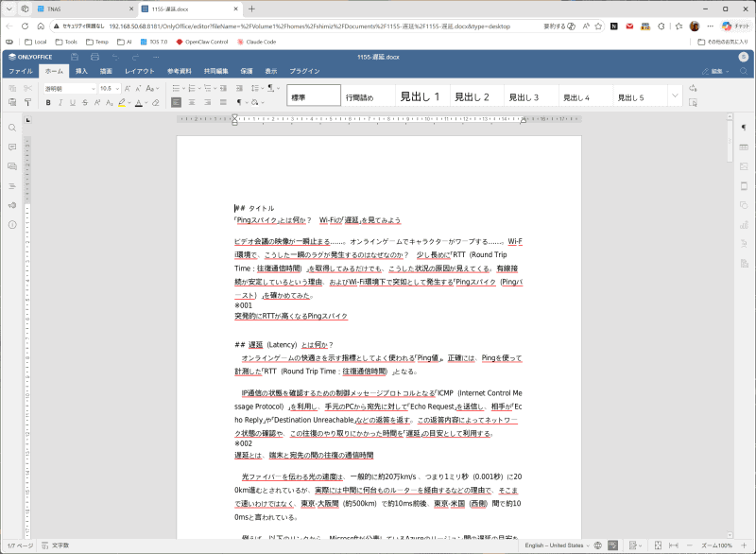Screen dimensions: 756x554
Task: Open the ファイル tab
Action: 21,71
